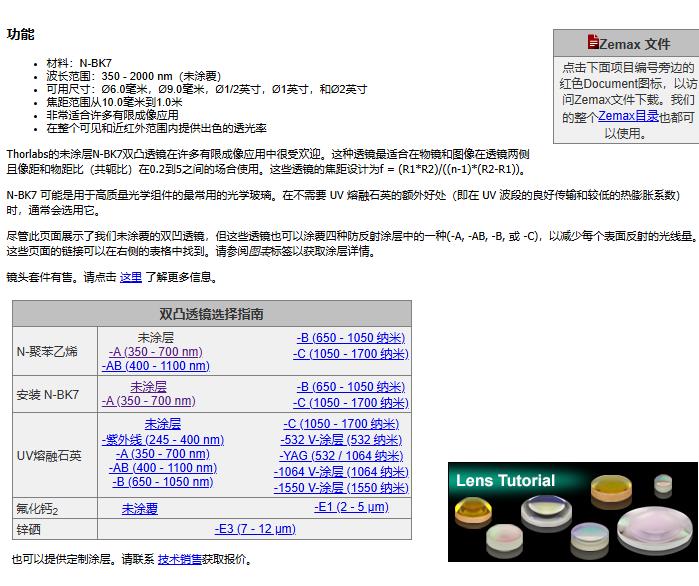Open -YAG (532 / 1064 纳米) link
The height and width of the screenshot is (586, 699).
tap(341, 456)
